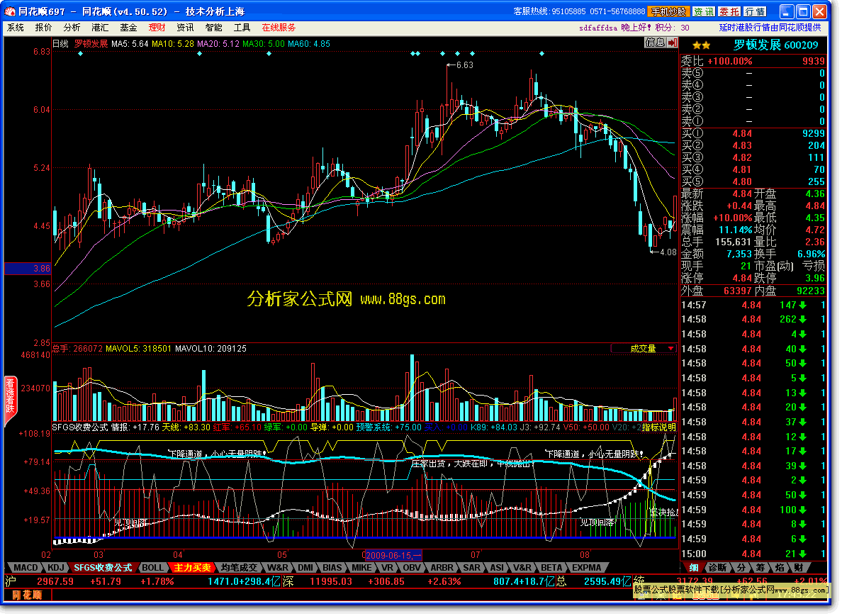Select the 财 tab in side panel
The width and height of the screenshot is (842, 616).
point(799,569)
